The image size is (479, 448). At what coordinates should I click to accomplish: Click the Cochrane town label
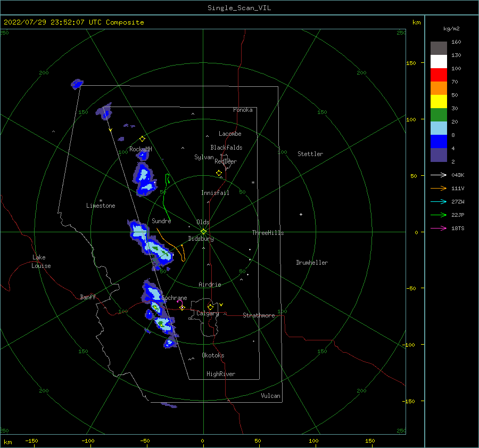(174, 298)
